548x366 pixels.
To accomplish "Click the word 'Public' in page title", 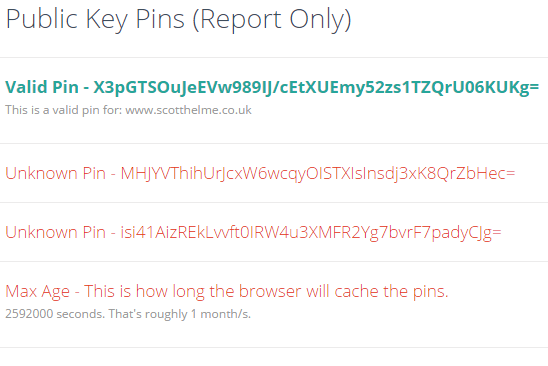I will (x=42, y=19).
